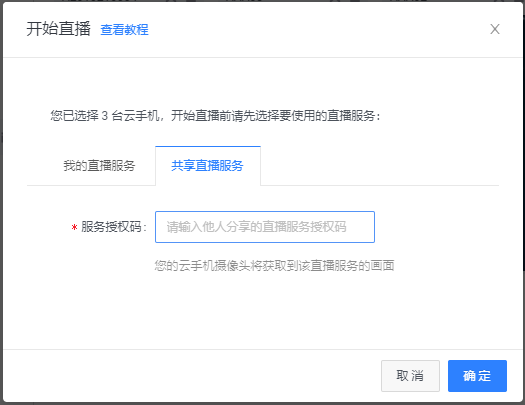Confirm with the blue 确定 button
525x405 pixels.
(x=477, y=376)
